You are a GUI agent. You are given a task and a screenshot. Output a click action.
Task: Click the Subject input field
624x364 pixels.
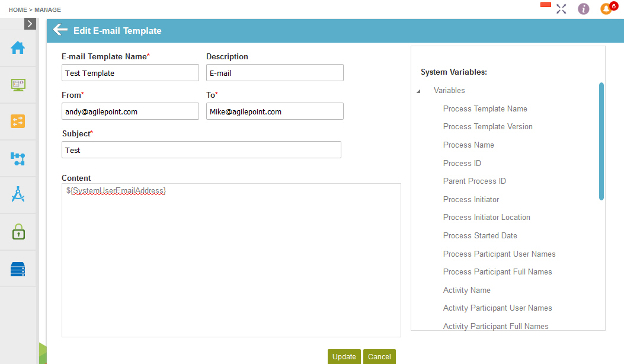201,150
